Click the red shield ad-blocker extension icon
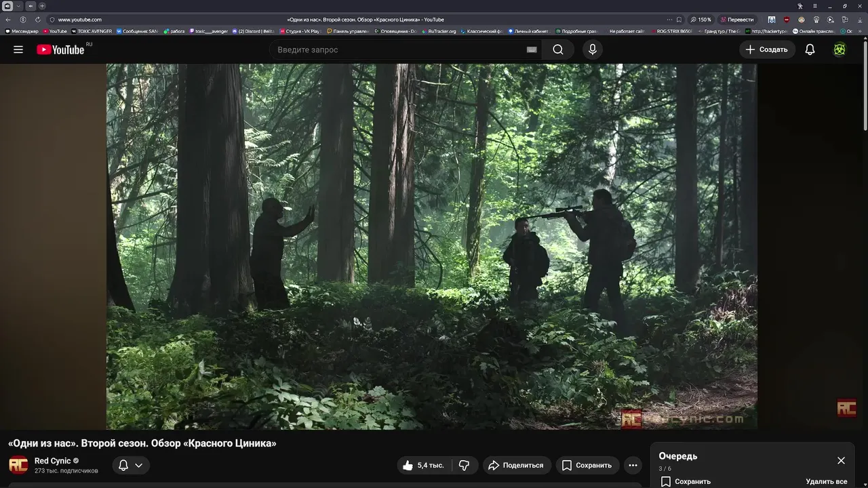Viewport: 868px width, 488px height. [787, 20]
